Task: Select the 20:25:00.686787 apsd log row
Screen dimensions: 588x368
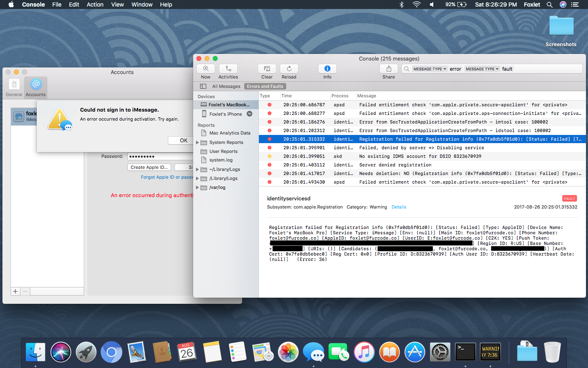Action: [x=422, y=105]
